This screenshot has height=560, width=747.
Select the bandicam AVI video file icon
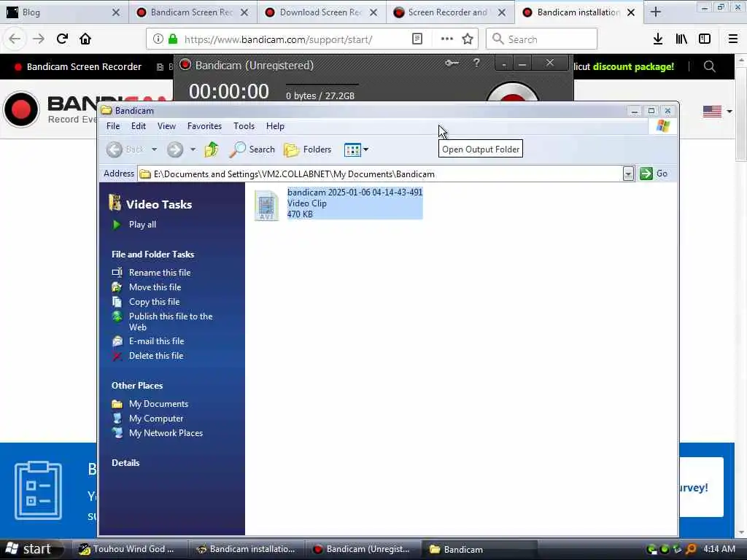(266, 205)
